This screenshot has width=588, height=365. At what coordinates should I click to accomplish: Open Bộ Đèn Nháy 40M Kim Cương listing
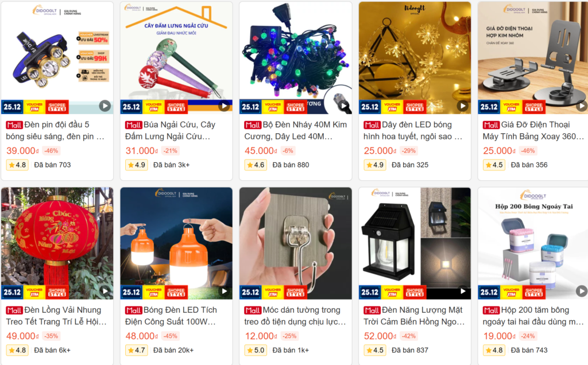[x=296, y=130]
